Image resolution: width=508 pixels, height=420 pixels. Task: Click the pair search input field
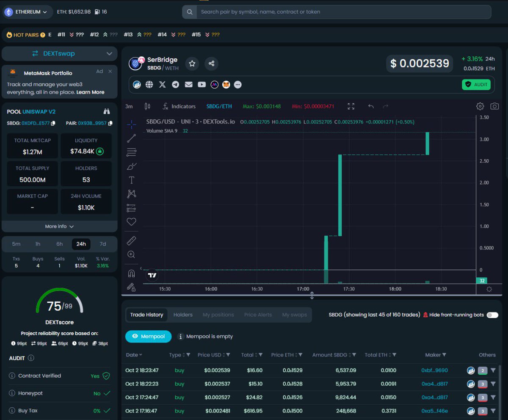tap(344, 12)
